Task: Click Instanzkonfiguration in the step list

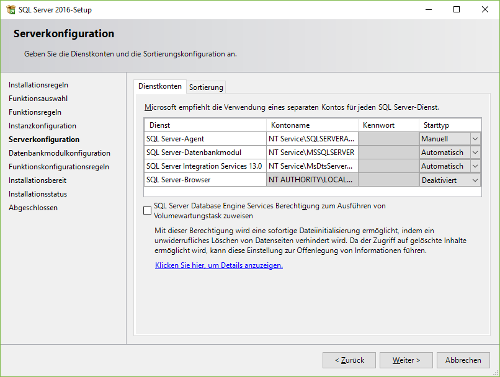Action: [x=42, y=126]
